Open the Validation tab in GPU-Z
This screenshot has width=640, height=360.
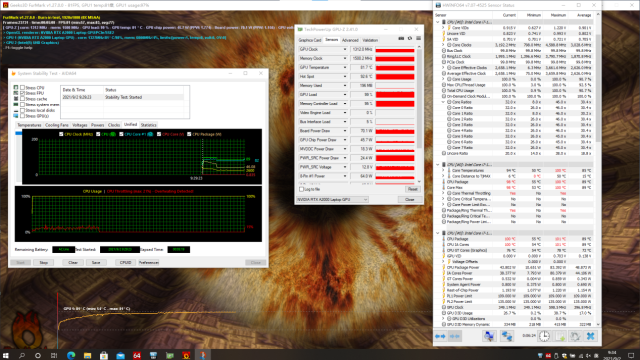(x=370, y=40)
